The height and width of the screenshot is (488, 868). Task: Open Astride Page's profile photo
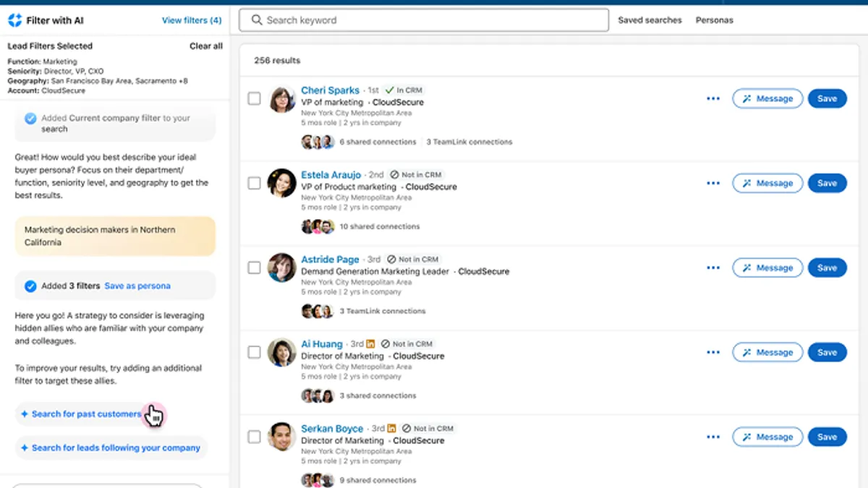tap(281, 268)
